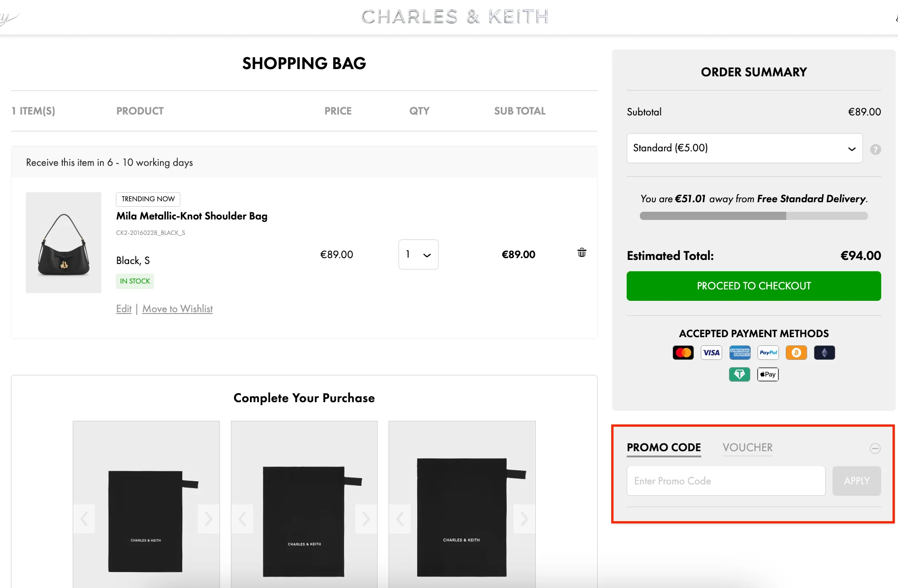Click the Bitcoin payment icon

[x=796, y=352]
